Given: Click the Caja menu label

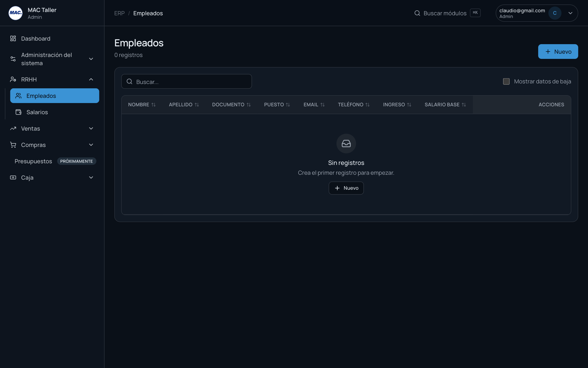Looking at the screenshot, I should point(27,178).
